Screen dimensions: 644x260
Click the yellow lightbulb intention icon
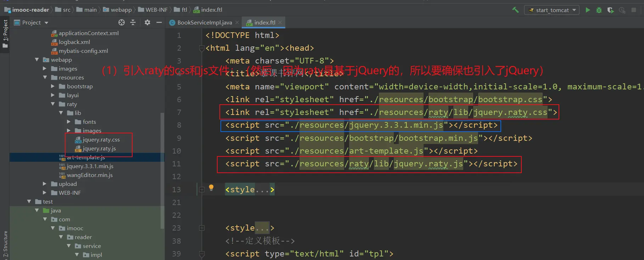[x=211, y=188]
